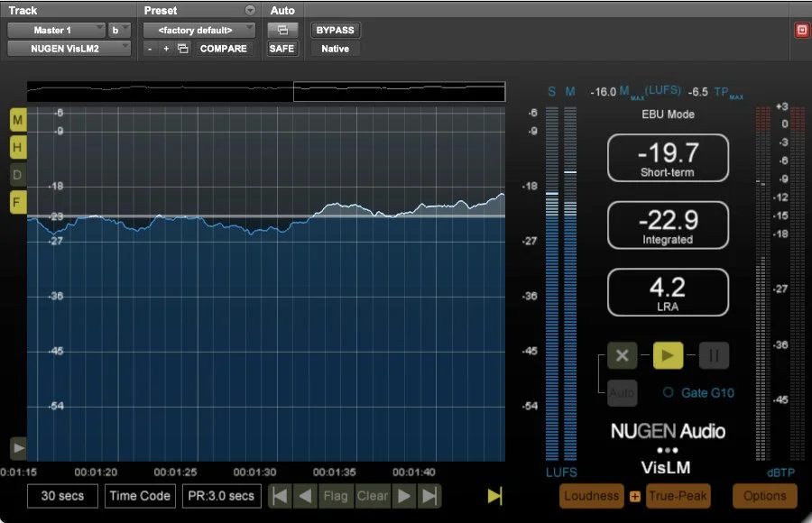812x523 pixels.
Task: Click the M momentary meter bar
Action: click(570, 283)
